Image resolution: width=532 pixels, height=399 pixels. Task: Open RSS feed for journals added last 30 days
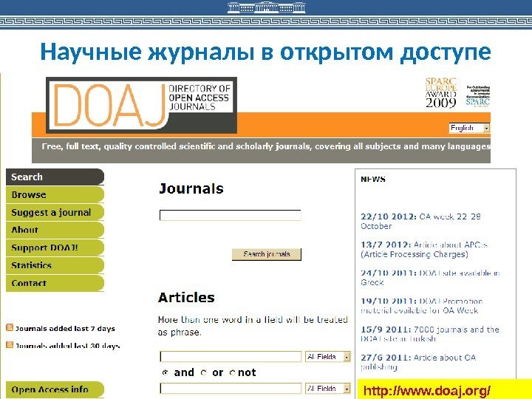10,345
